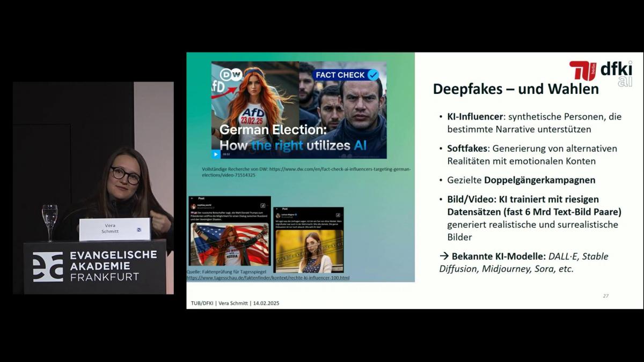This screenshot has height=362, width=644.
Task: Click the small emblem on Vera Schmitt's name card
Action: [139, 230]
